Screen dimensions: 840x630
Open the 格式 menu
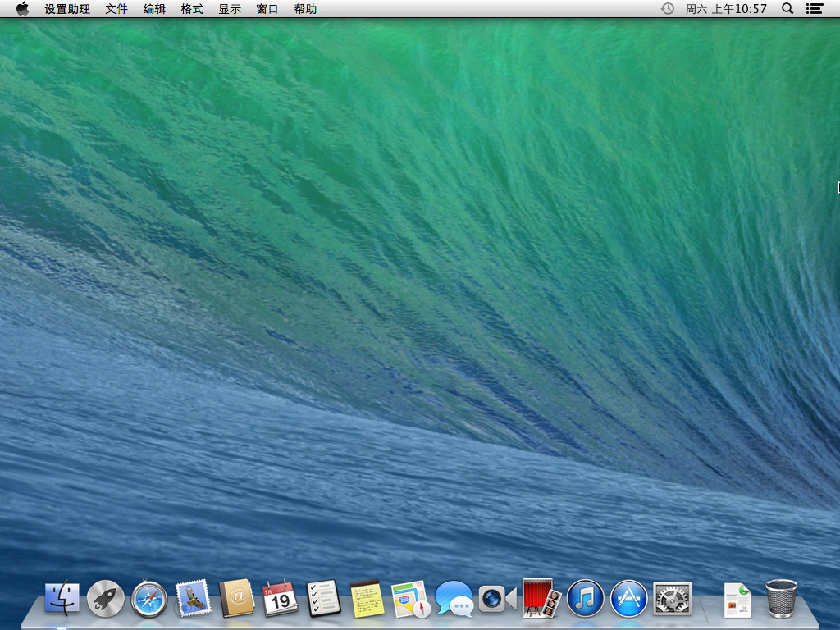pyautogui.click(x=192, y=8)
